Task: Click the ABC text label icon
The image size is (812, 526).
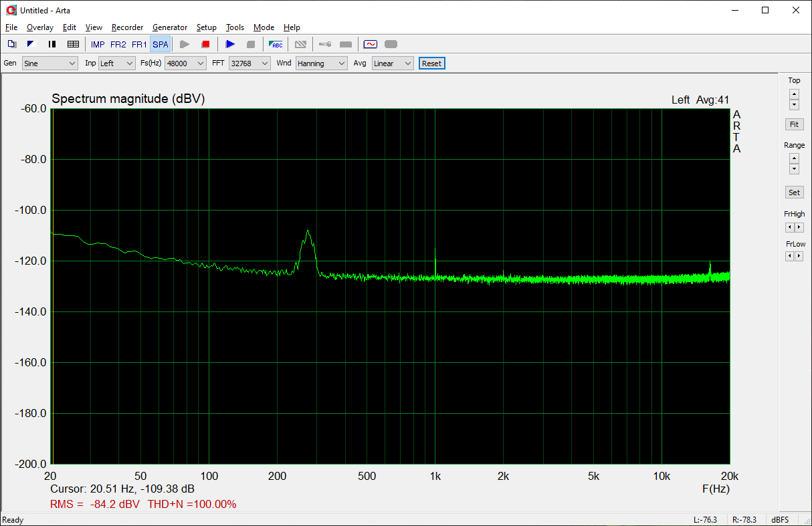Action: pyautogui.click(x=276, y=44)
